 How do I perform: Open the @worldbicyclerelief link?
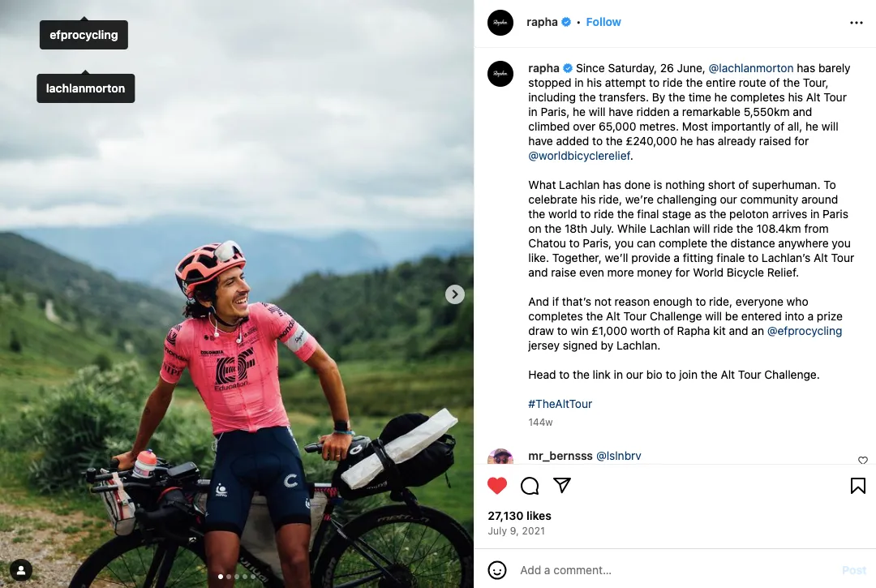click(x=578, y=155)
